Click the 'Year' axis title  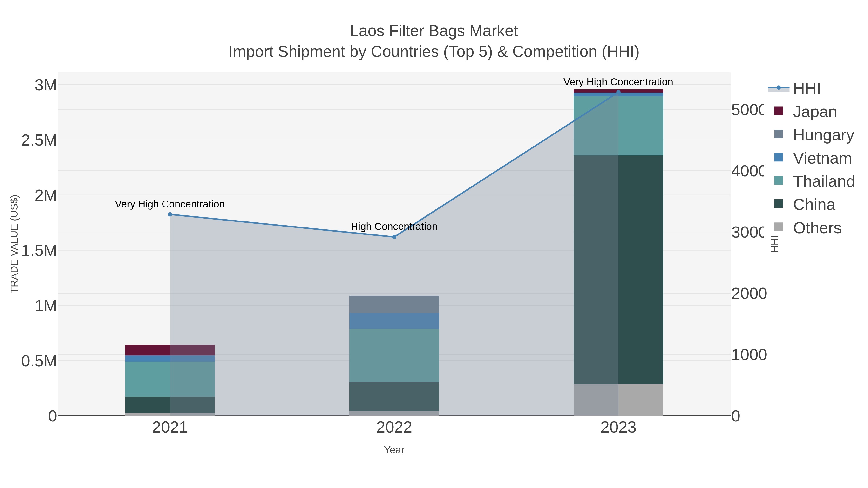[x=394, y=450]
